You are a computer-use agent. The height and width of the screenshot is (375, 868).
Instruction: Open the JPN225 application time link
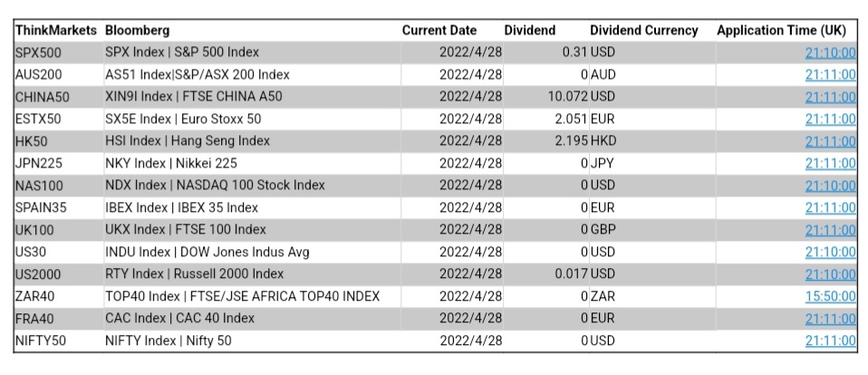coord(830,163)
